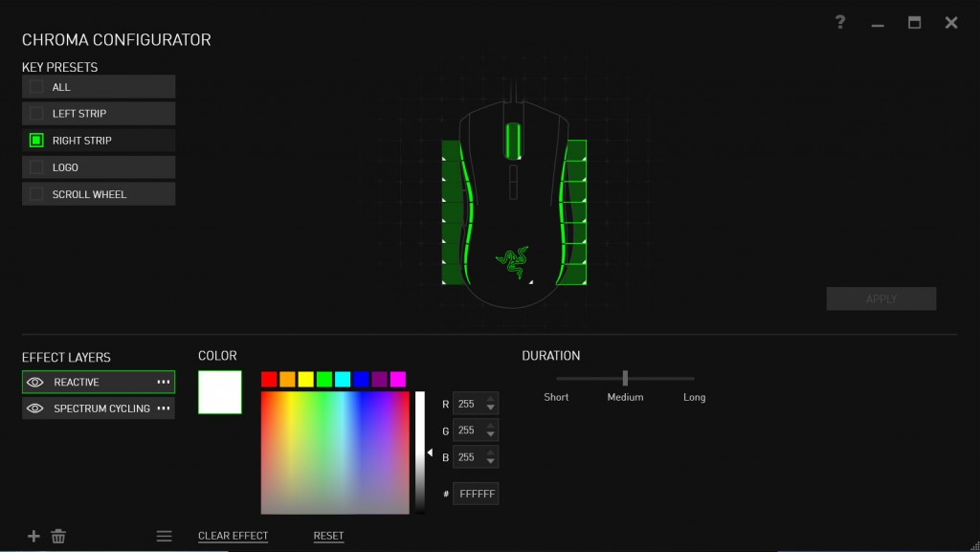Increase the B value with up arrow
This screenshot has width=980, height=552.
point(491,453)
